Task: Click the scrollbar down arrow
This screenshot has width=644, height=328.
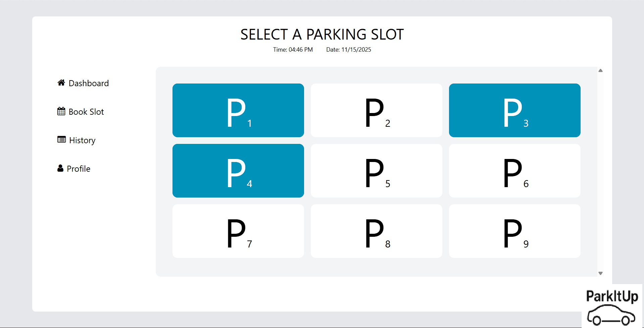Action: coord(600,273)
